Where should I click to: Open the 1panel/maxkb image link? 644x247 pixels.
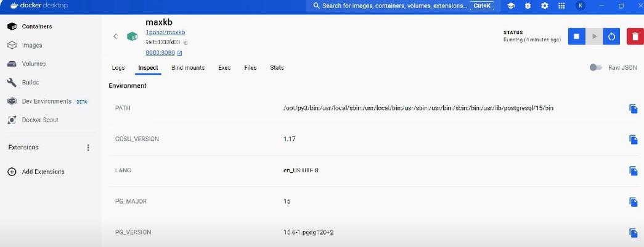click(166, 32)
